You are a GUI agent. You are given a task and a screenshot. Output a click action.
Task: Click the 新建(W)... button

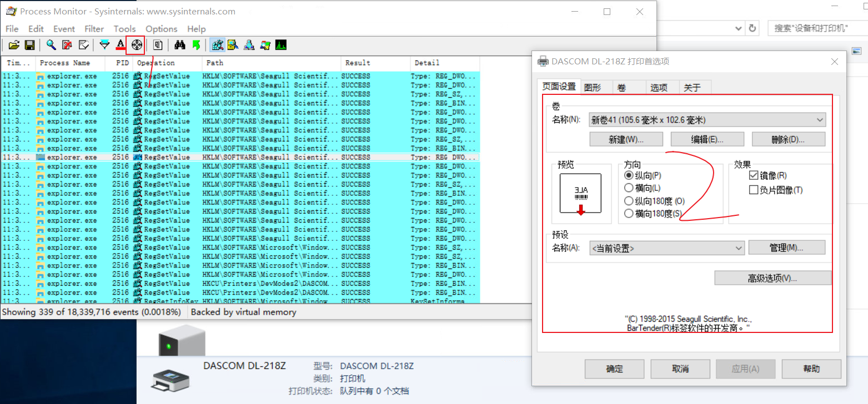click(626, 139)
